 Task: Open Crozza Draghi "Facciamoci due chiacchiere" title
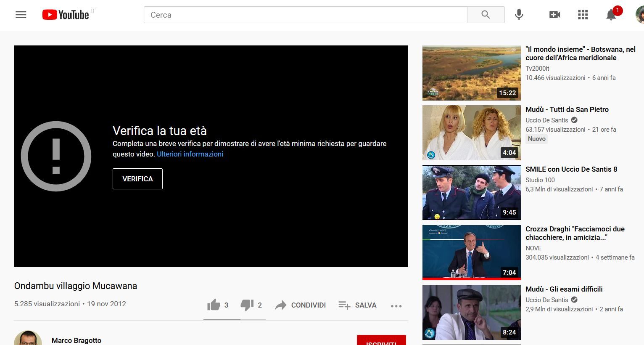575,233
